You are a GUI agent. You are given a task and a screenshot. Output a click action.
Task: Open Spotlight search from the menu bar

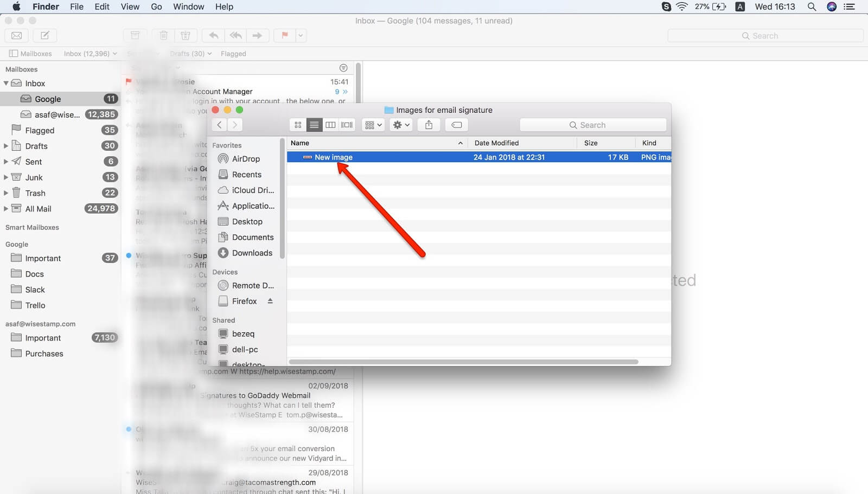[x=811, y=7]
